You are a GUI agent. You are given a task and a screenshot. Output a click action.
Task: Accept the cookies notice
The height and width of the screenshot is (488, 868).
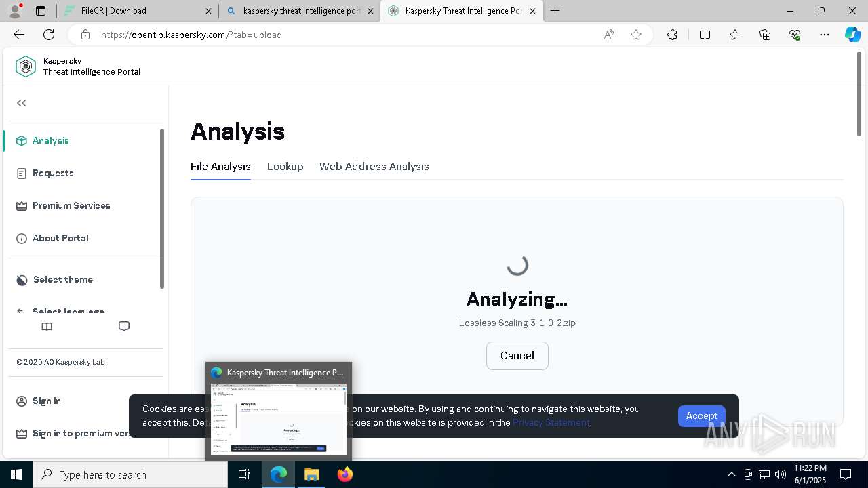(702, 415)
